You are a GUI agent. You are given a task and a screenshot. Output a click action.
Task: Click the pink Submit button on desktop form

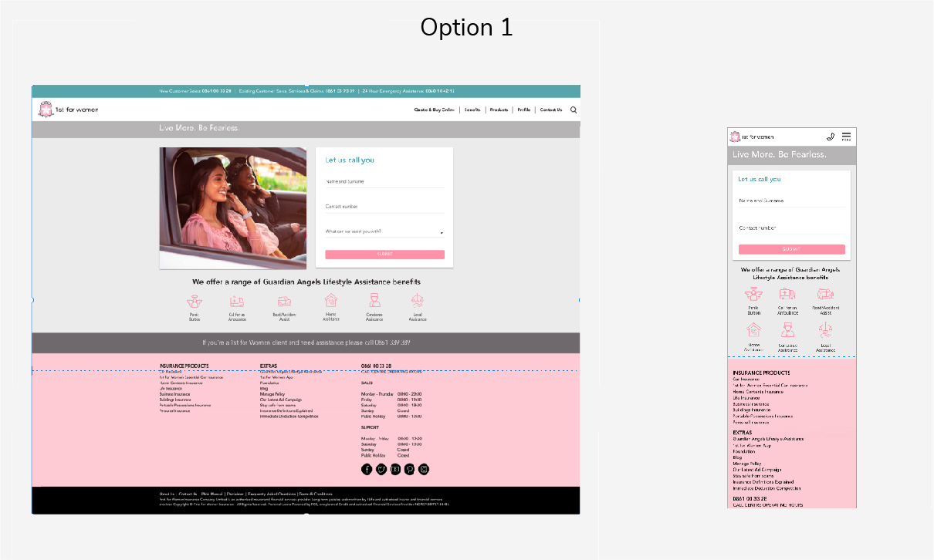[x=384, y=254]
